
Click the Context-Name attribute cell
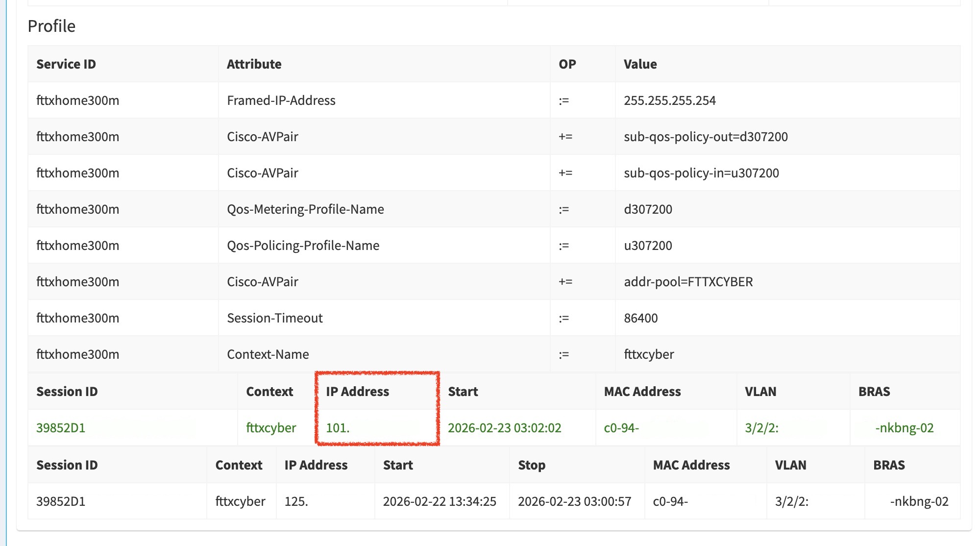pyautogui.click(x=268, y=354)
